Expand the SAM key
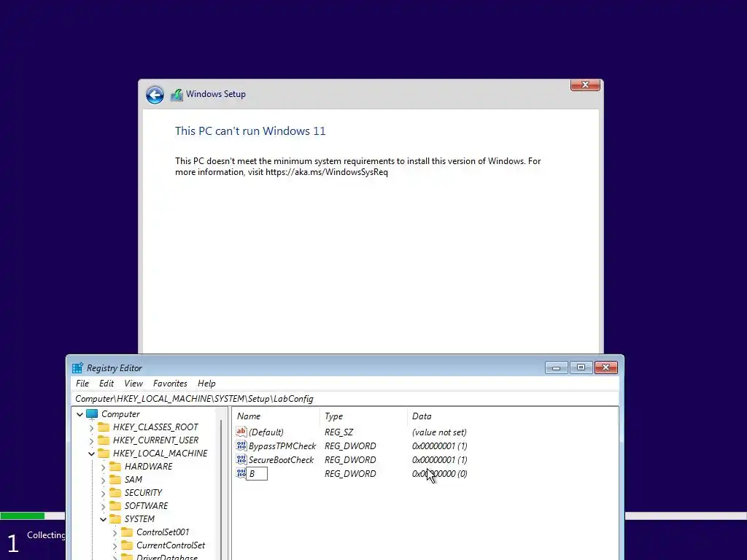This screenshot has width=747, height=560. click(x=103, y=480)
